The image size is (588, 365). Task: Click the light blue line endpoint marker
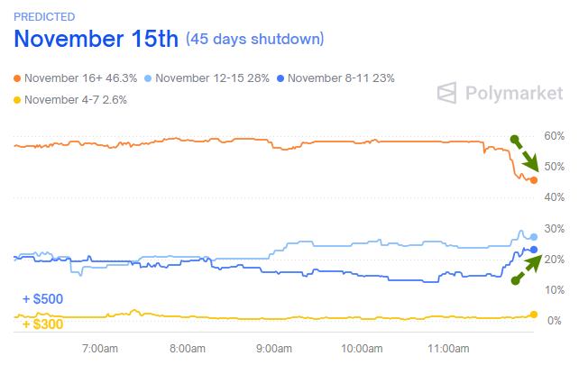[x=534, y=237]
